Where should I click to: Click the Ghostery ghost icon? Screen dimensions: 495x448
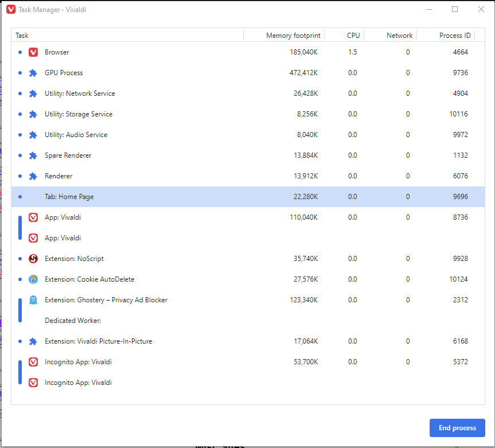point(33,300)
